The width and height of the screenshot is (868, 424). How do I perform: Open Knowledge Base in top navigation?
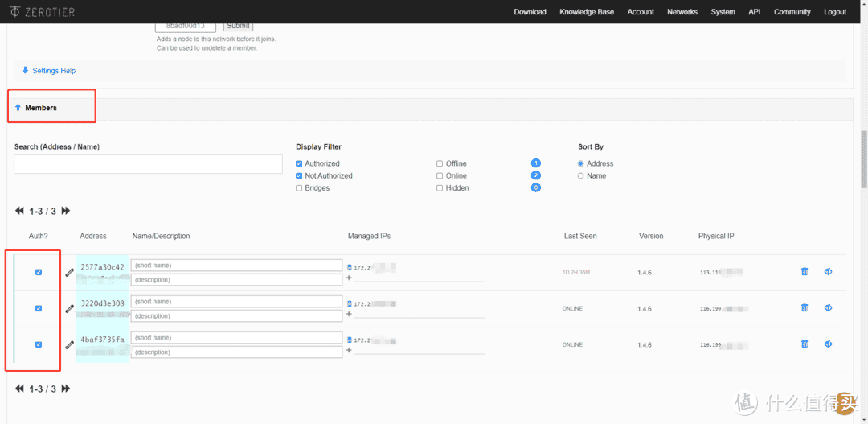pyautogui.click(x=586, y=12)
